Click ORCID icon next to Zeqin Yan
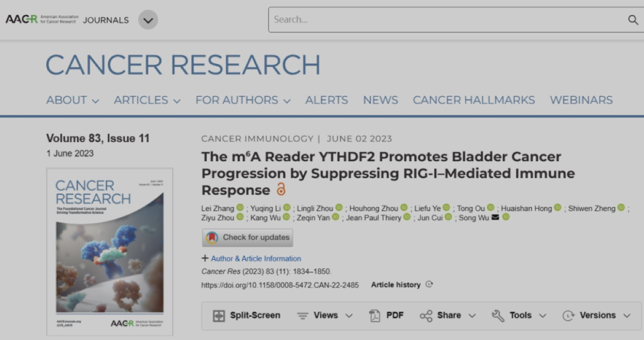The height and width of the screenshot is (340, 644). (x=336, y=217)
